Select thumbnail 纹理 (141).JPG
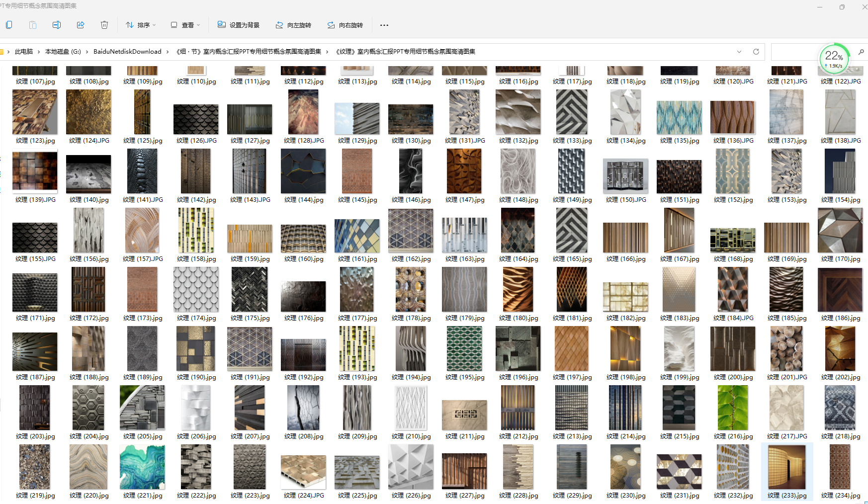 coord(142,171)
